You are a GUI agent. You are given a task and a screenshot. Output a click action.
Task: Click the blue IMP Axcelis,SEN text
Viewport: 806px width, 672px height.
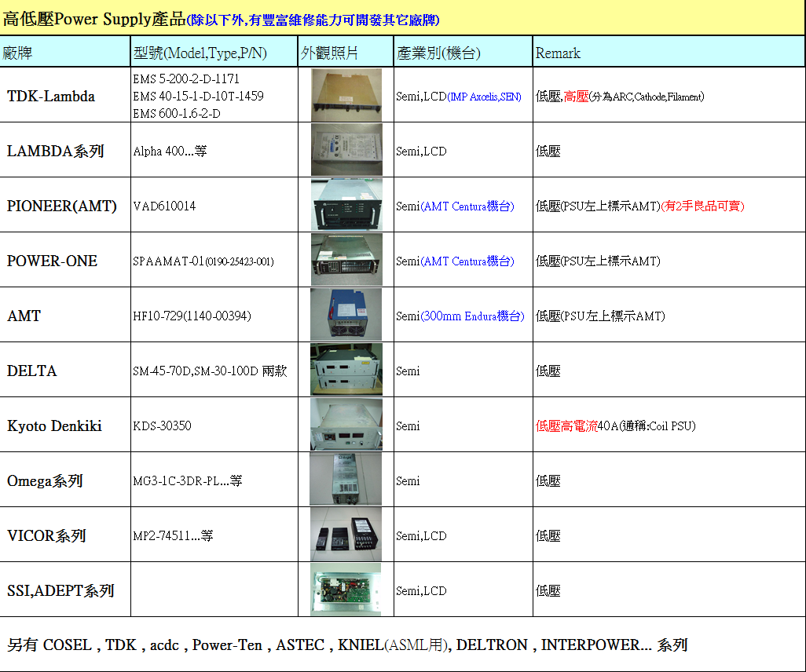click(484, 97)
